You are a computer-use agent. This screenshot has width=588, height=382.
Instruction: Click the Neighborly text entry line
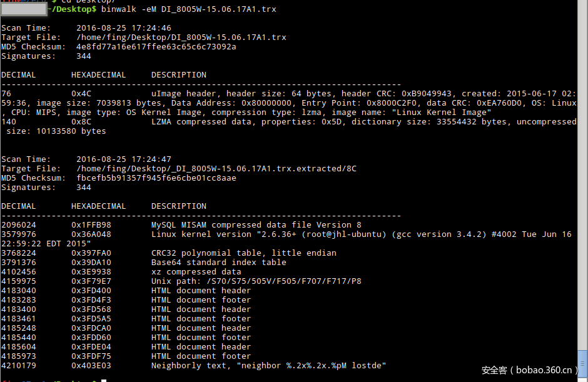[x=268, y=366]
